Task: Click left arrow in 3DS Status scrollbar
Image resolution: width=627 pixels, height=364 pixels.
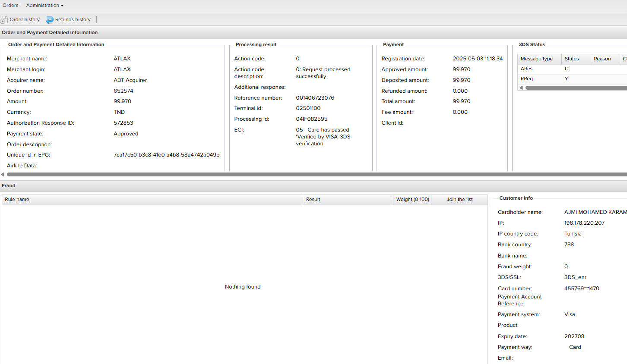Action: pyautogui.click(x=521, y=88)
